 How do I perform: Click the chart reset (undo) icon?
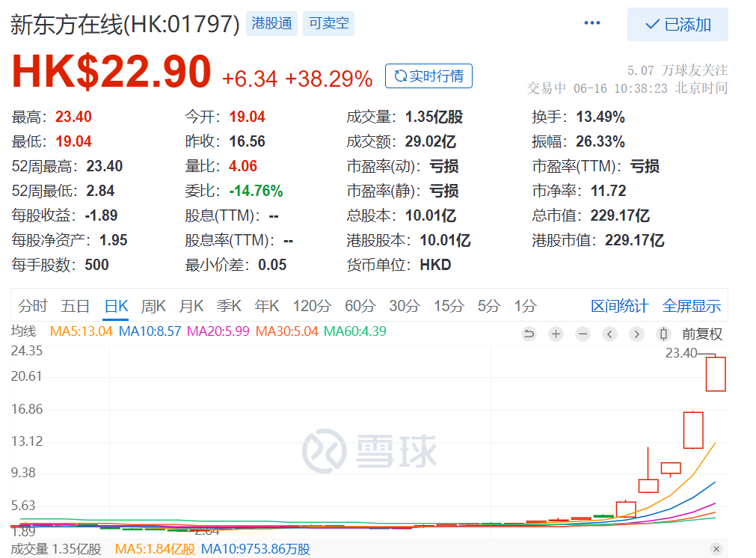[529, 334]
